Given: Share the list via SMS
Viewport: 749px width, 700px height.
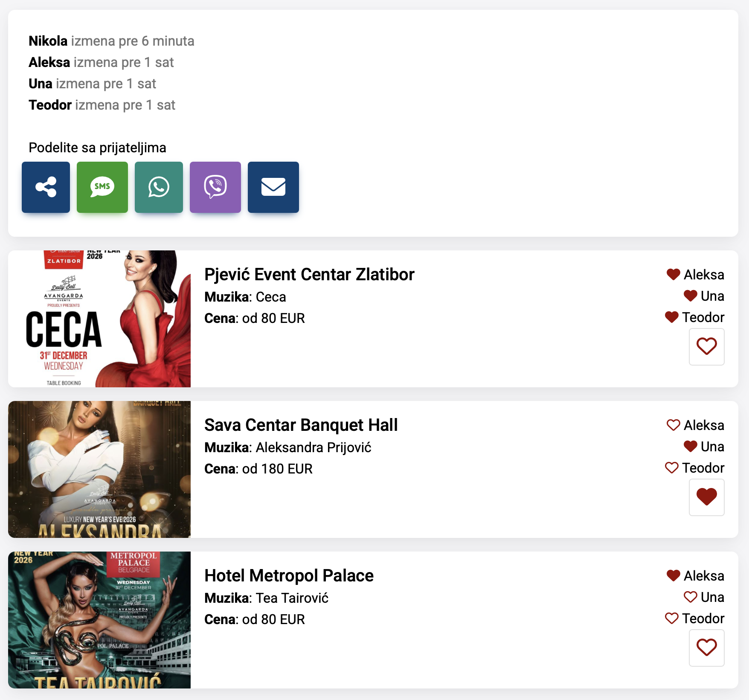Looking at the screenshot, I should click(102, 187).
